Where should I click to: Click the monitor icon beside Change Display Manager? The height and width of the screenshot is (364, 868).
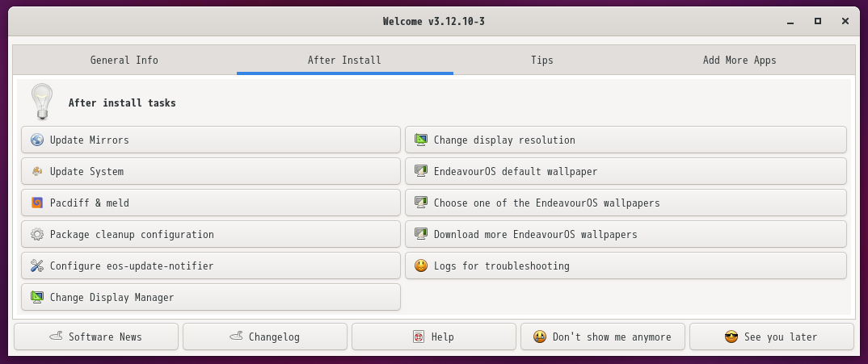[37, 298]
